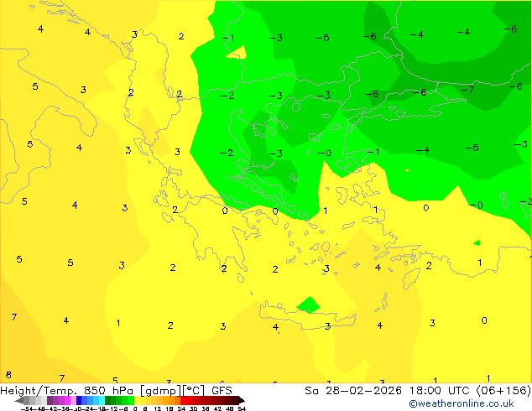Click the 12 legend scale label

click(158, 409)
